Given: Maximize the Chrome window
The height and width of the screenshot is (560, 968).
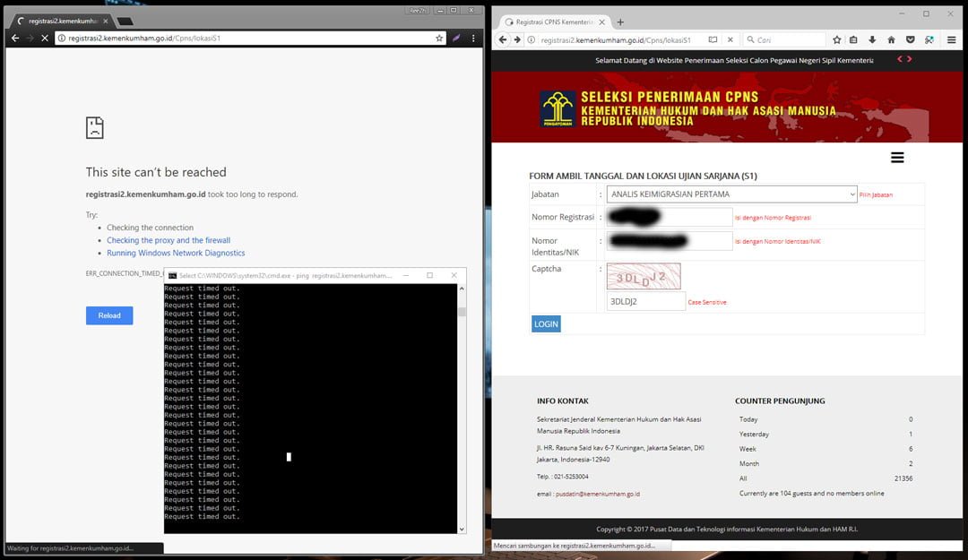Looking at the screenshot, I should click(454, 11).
